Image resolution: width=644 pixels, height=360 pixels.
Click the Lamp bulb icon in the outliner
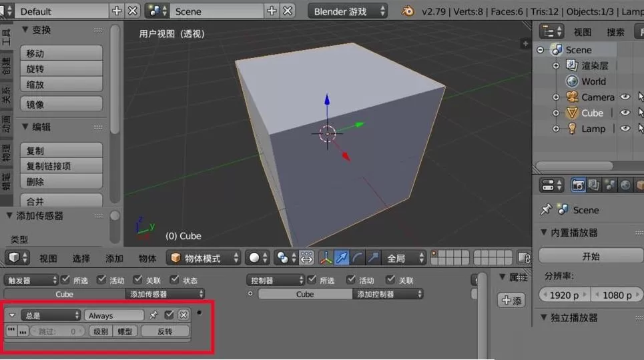pos(572,129)
